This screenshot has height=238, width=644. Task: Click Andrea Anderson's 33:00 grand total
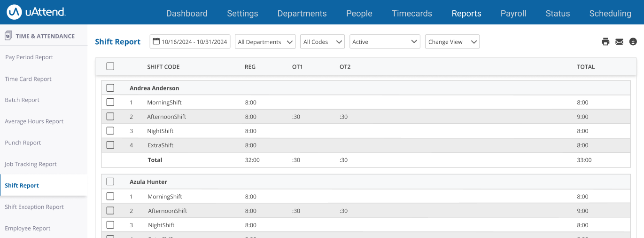point(584,160)
